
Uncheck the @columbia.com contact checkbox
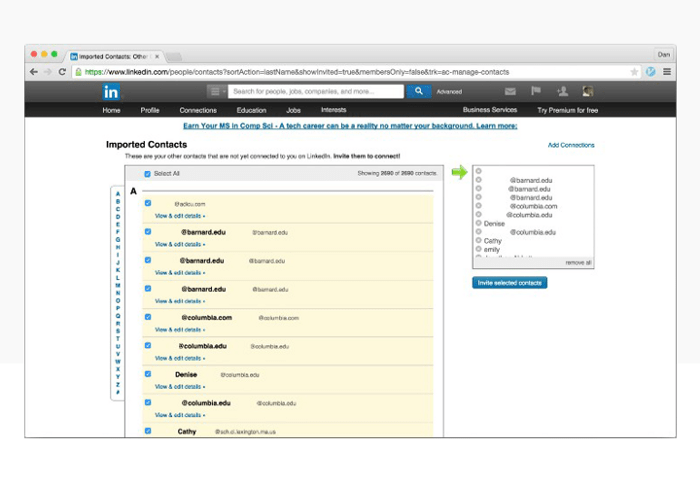(x=148, y=317)
